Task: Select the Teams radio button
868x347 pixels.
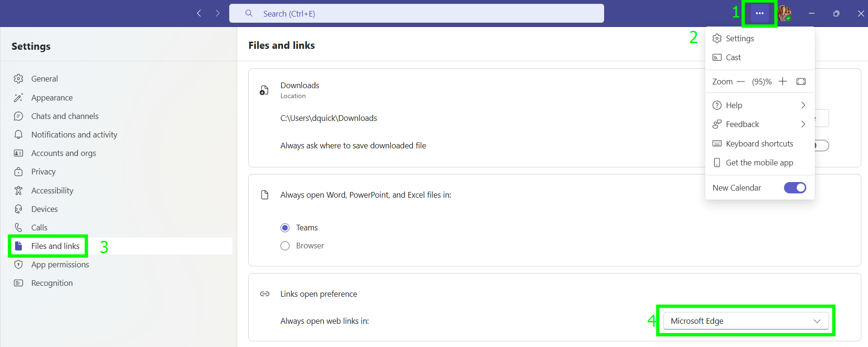Action: 285,228
